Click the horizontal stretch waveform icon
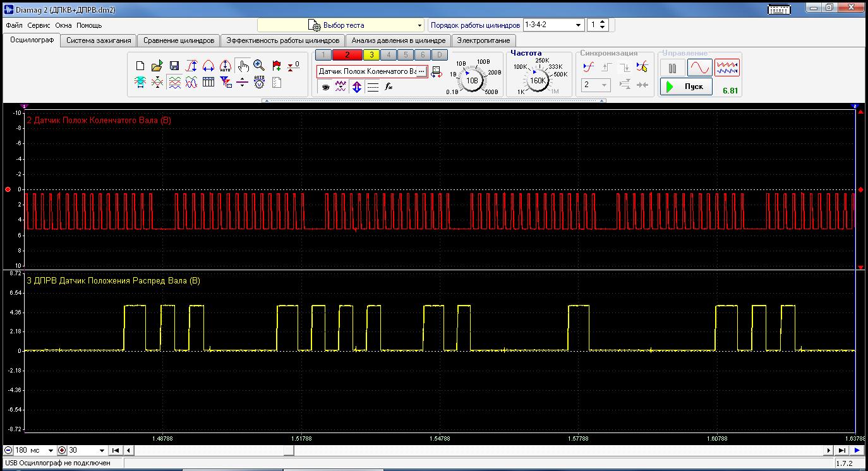The width and height of the screenshot is (868, 471). (x=208, y=66)
